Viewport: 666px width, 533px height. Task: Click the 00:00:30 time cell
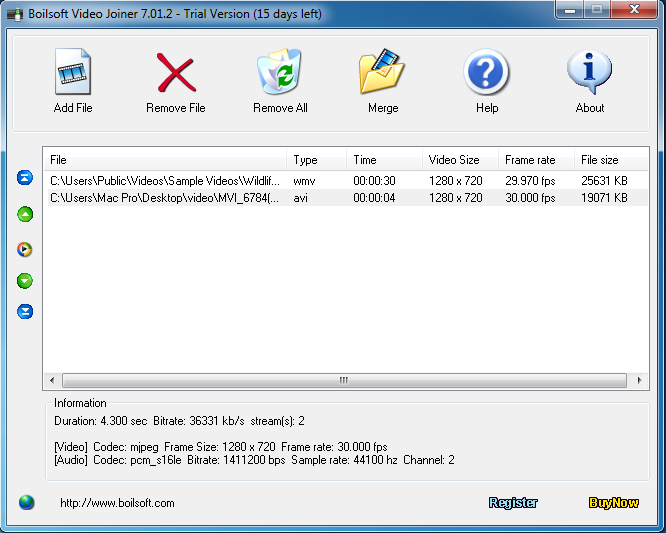pyautogui.click(x=374, y=181)
